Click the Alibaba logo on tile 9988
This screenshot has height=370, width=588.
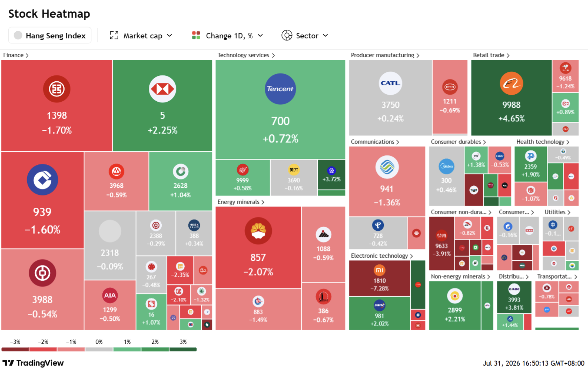[511, 83]
